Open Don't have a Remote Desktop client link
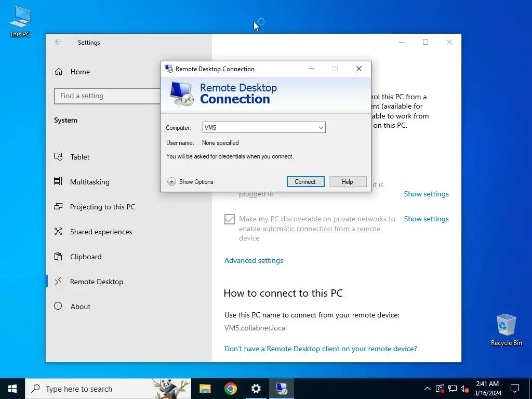 (x=321, y=349)
